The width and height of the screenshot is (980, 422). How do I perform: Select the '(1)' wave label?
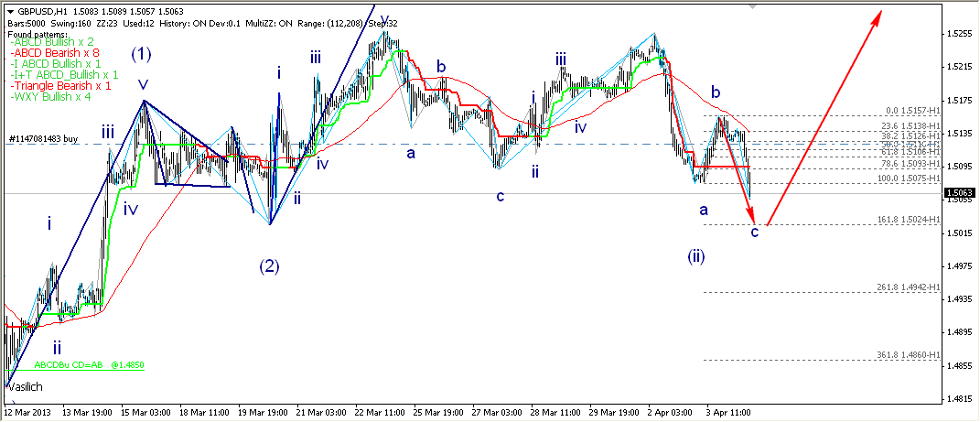pos(141,53)
